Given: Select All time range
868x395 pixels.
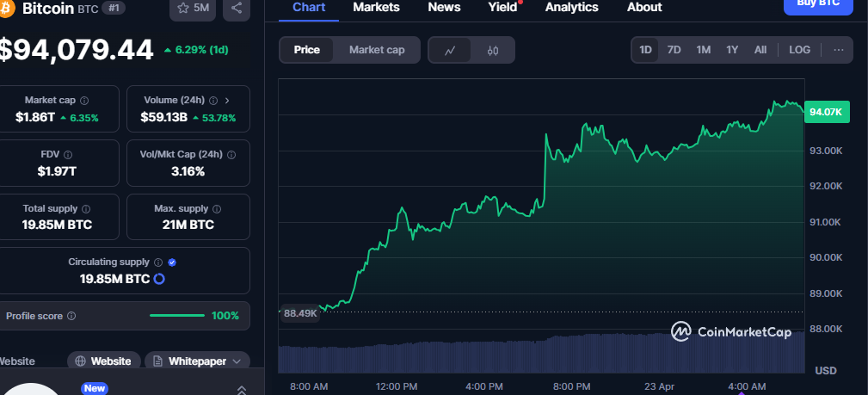Looking at the screenshot, I should [760, 50].
